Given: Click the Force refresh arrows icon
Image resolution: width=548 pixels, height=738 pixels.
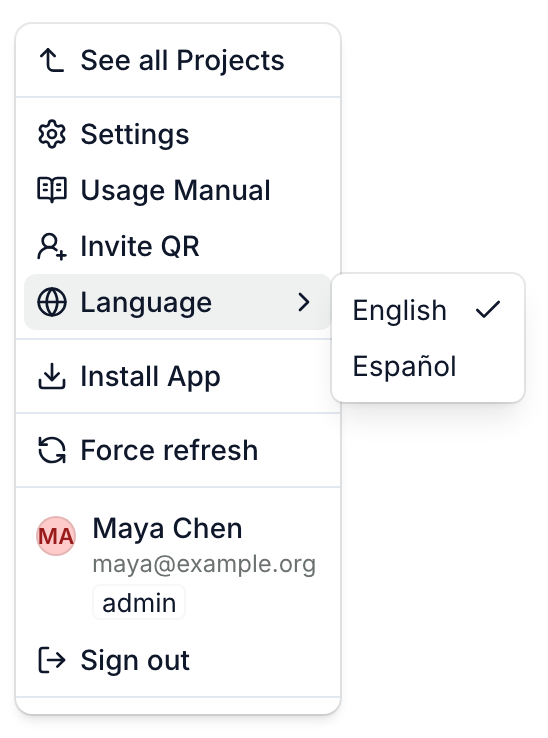Looking at the screenshot, I should pyautogui.click(x=52, y=450).
